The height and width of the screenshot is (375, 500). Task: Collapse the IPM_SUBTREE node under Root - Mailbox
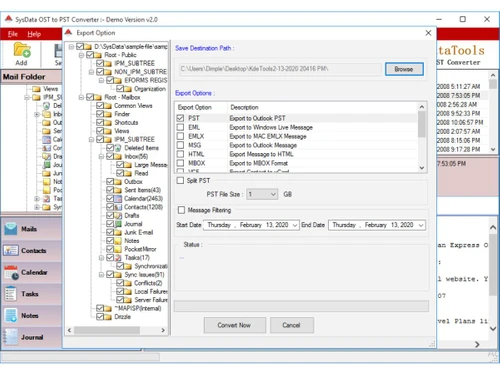[91, 139]
